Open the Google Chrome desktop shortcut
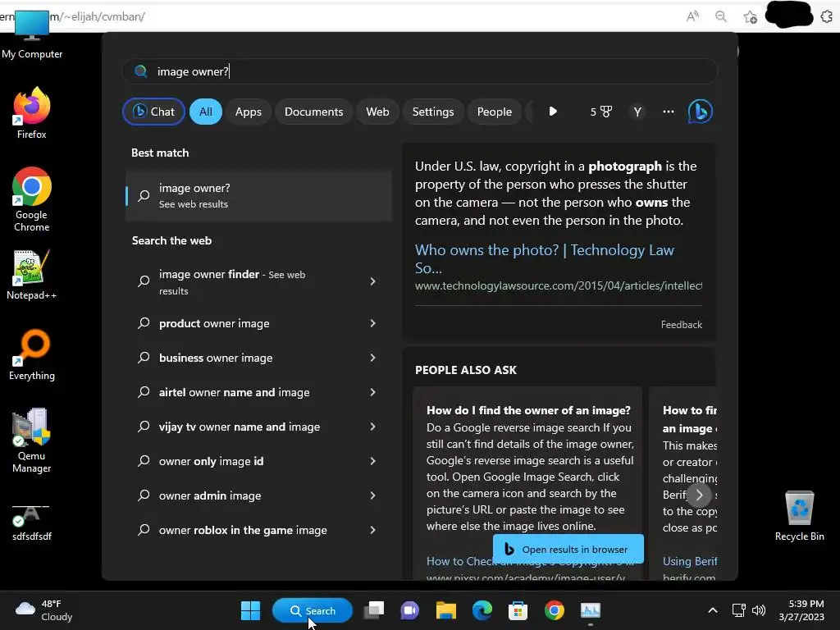Screen dimensions: 840x630 tap(32, 199)
